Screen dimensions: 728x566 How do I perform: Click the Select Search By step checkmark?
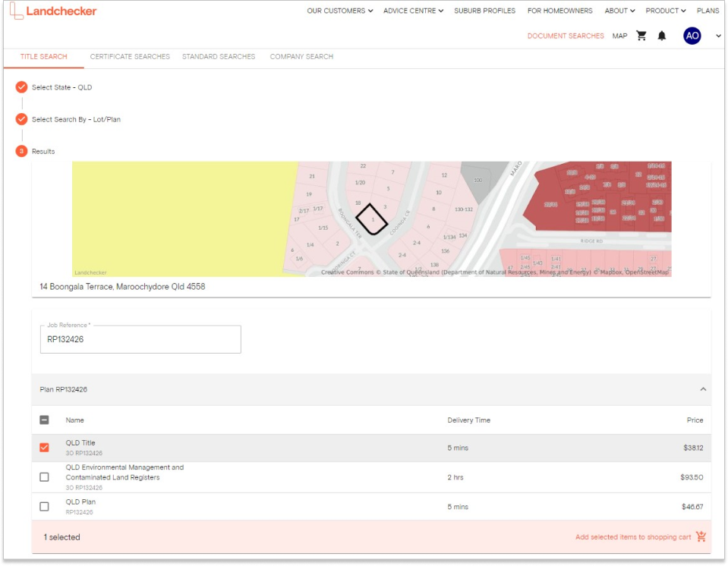tap(21, 119)
